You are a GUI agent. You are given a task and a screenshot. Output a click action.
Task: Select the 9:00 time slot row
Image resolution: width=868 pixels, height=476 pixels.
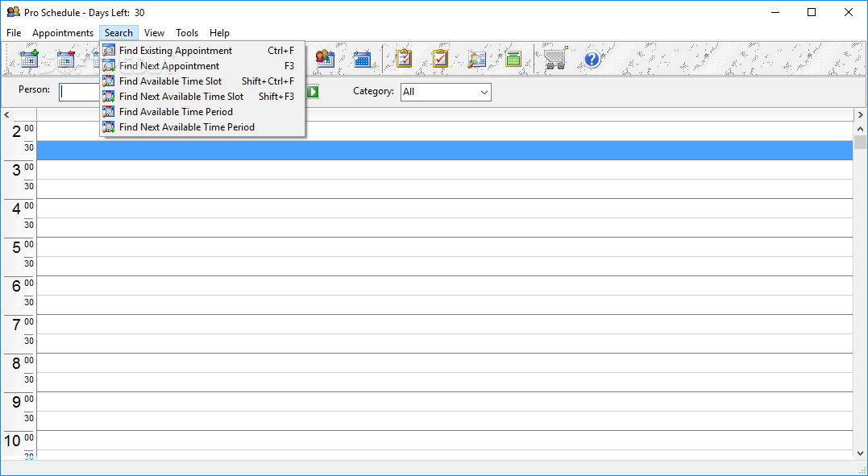pos(445,401)
